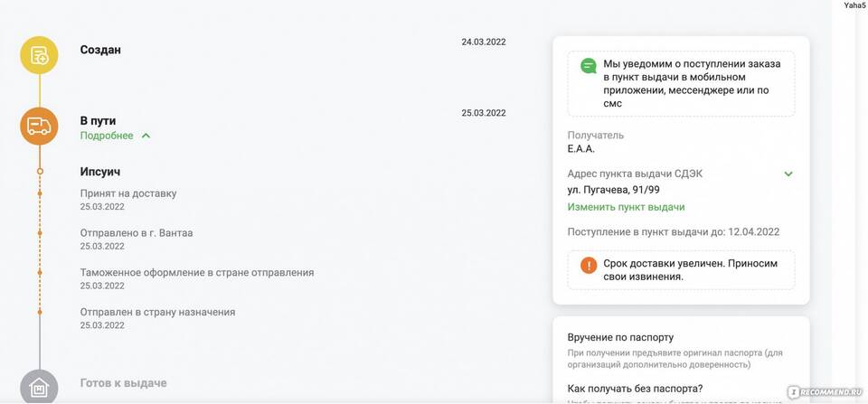
Task: Click the green message notification icon
Action: [x=589, y=66]
